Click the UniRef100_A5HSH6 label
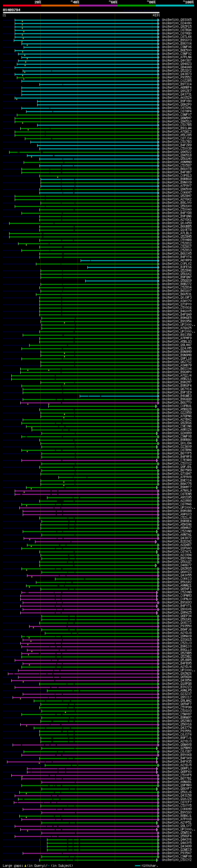Viewport: 197px width, 868px height. point(177,525)
